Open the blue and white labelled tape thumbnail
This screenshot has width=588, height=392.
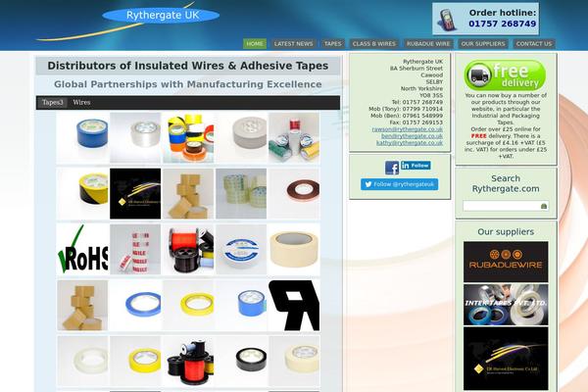(x=241, y=250)
